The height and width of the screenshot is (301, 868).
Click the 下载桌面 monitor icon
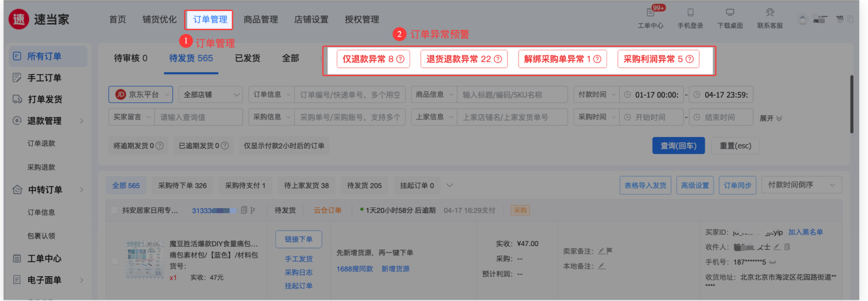click(730, 13)
